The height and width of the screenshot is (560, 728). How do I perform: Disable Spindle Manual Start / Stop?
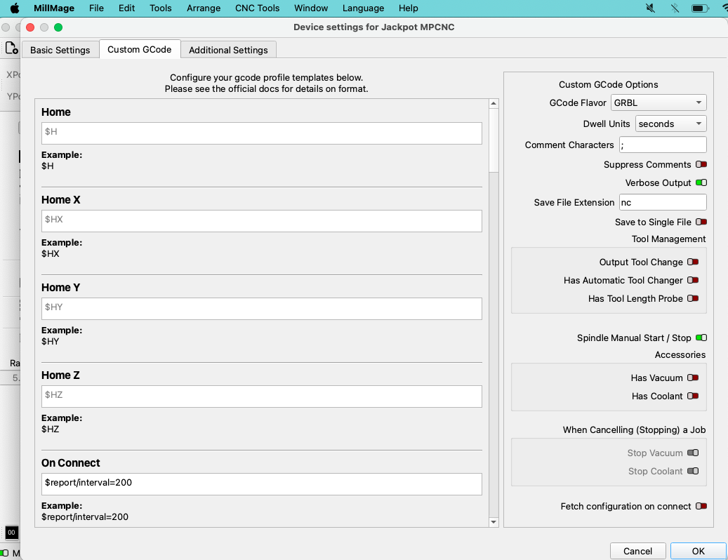[x=701, y=338]
